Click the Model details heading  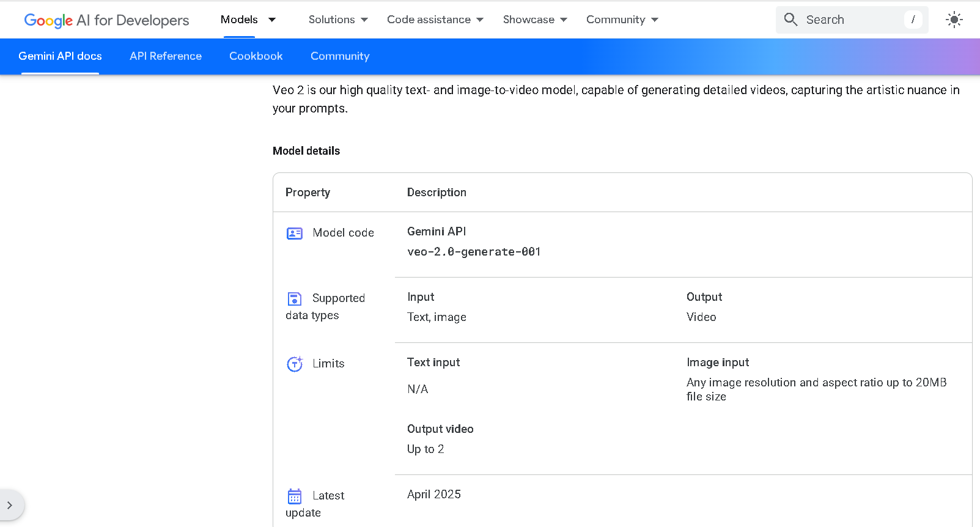pyautogui.click(x=306, y=151)
